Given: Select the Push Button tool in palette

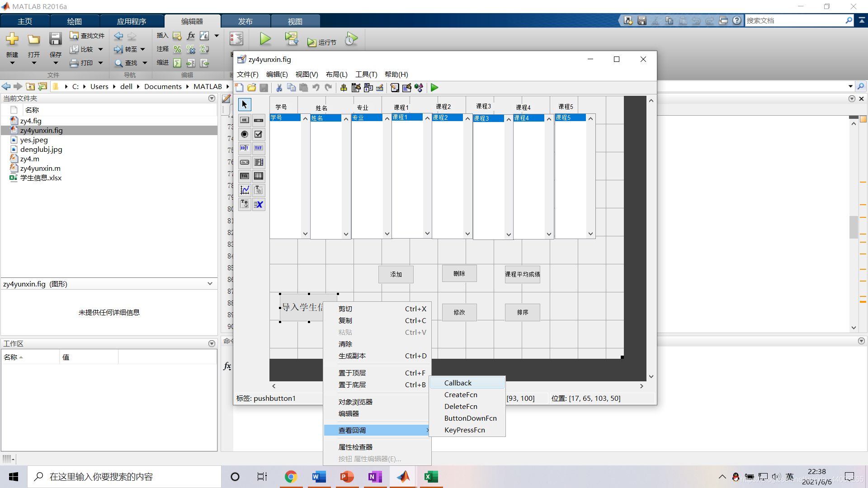Looking at the screenshot, I should (x=245, y=120).
